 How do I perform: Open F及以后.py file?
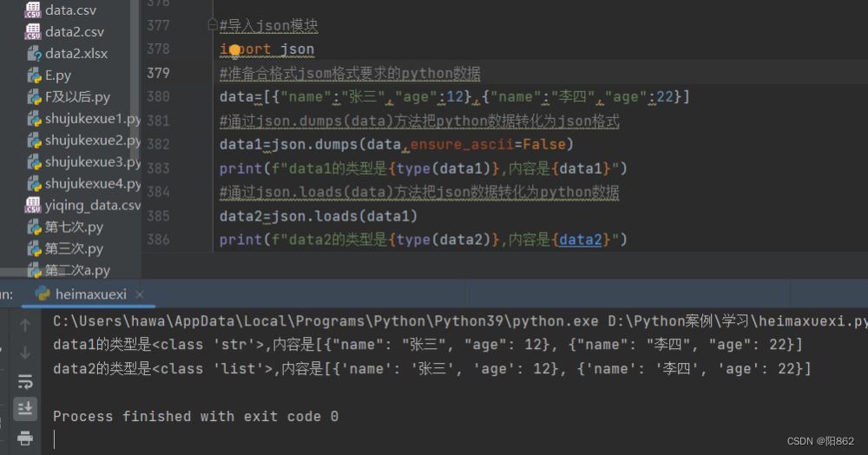click(77, 97)
